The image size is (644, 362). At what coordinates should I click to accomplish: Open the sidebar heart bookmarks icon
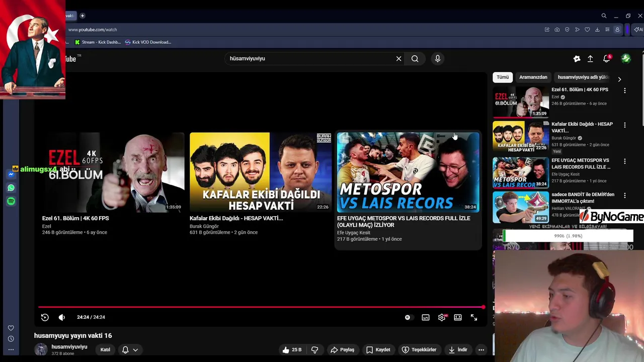tap(11, 328)
